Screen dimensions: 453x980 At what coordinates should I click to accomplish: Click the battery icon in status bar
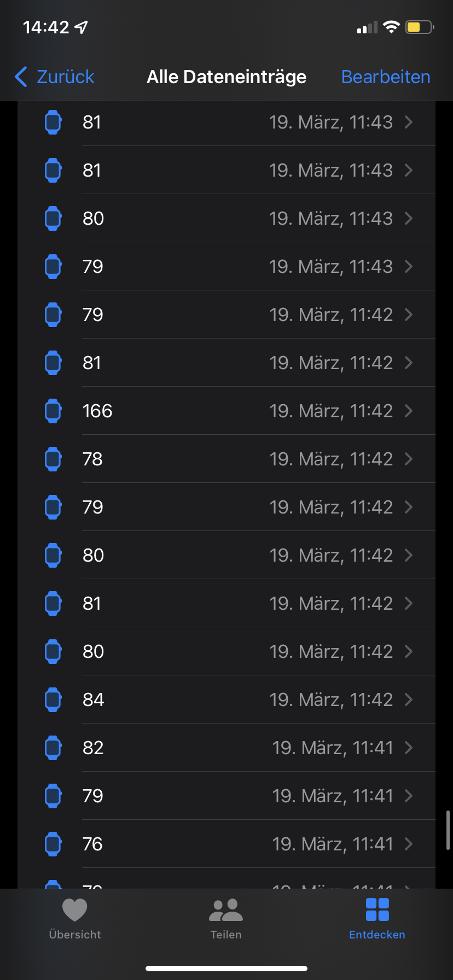419,27
